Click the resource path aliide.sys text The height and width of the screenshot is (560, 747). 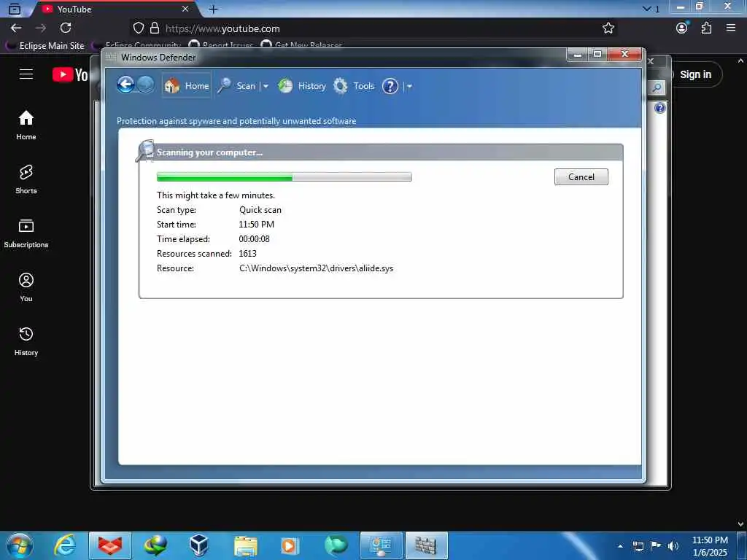point(317,268)
